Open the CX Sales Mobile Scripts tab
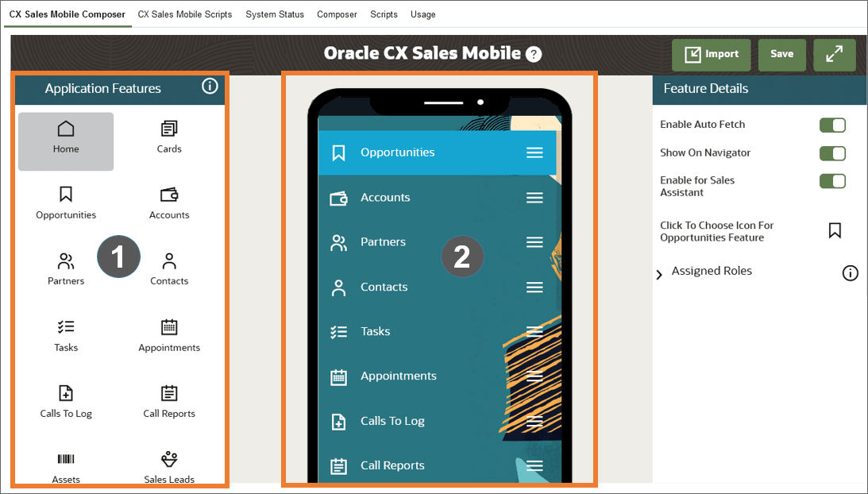The width and height of the screenshot is (868, 494). pos(185,14)
